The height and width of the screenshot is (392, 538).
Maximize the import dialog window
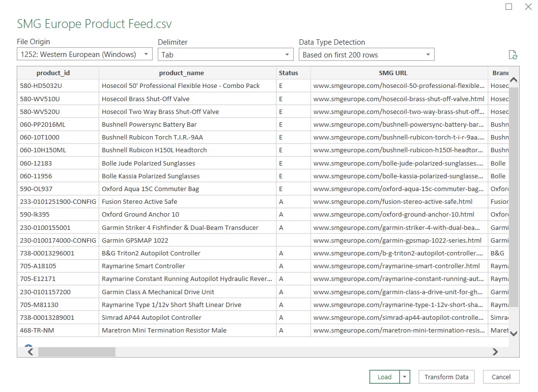pos(509,6)
